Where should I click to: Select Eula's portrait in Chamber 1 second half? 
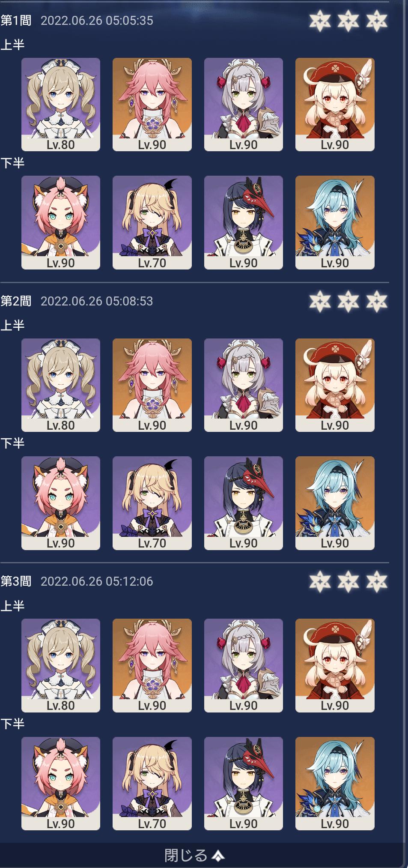click(335, 222)
